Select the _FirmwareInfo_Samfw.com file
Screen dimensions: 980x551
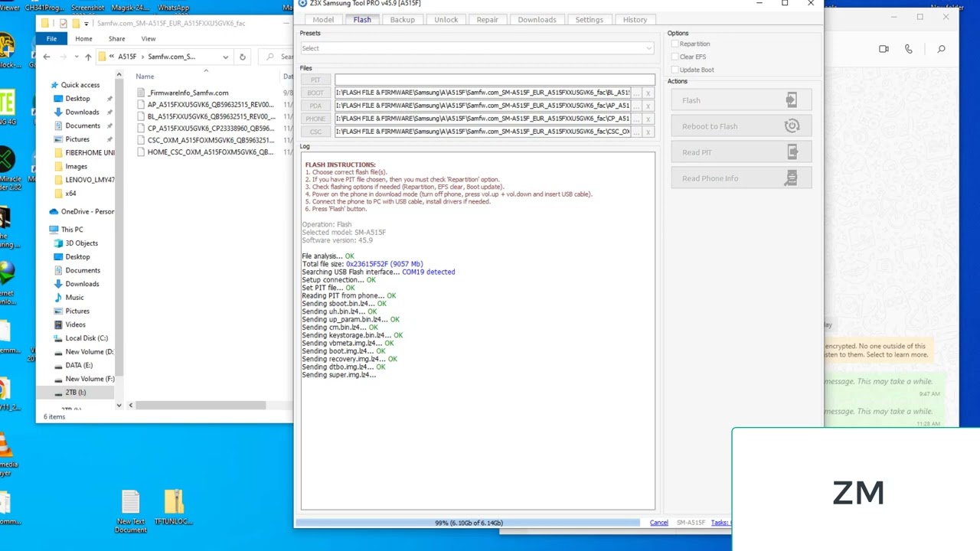tap(188, 93)
